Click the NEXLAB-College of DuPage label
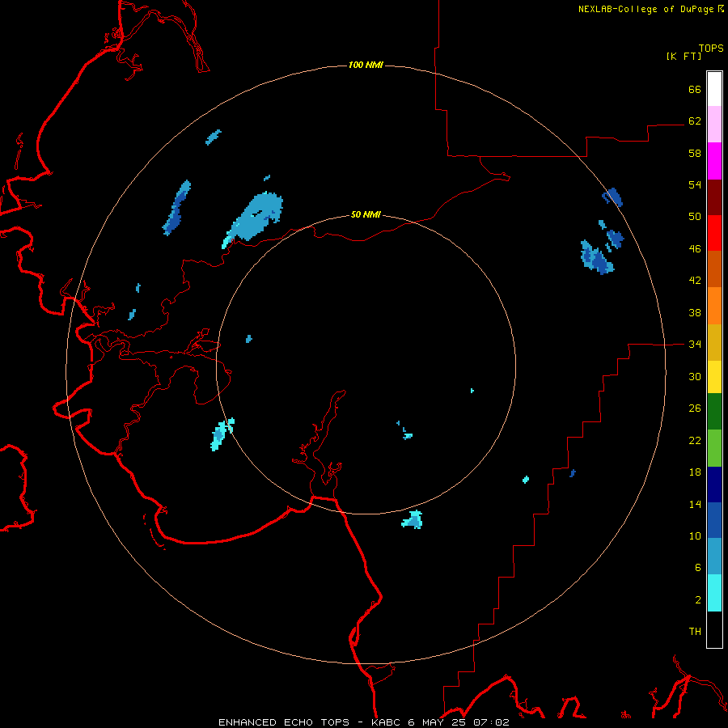The image size is (728, 728). click(x=645, y=9)
